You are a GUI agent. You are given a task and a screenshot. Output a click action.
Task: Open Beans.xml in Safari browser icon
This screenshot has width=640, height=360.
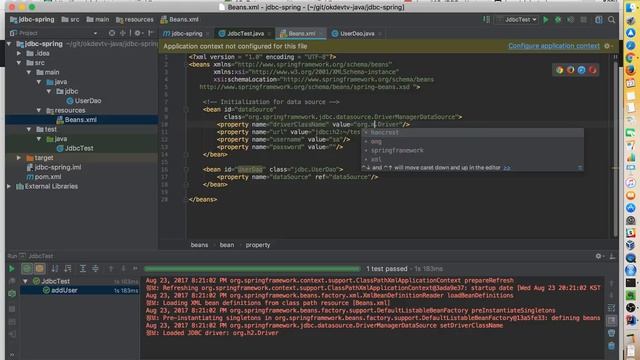pyautogui.click(x=581, y=70)
